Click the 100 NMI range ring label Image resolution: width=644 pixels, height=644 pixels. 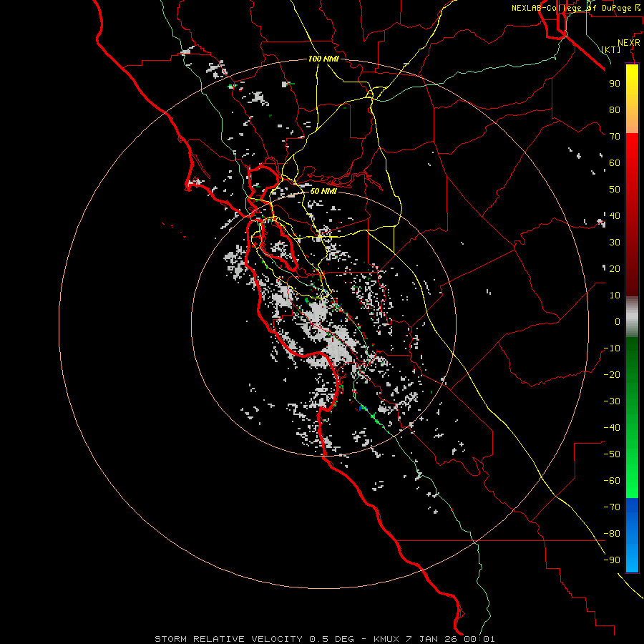click(x=323, y=59)
